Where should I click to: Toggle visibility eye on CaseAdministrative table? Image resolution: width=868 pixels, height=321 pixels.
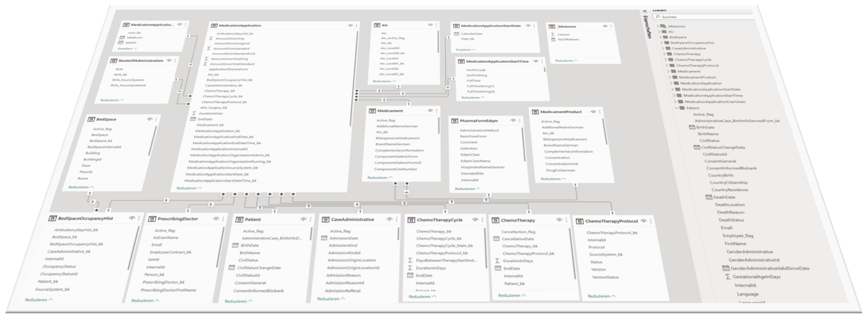388,220
